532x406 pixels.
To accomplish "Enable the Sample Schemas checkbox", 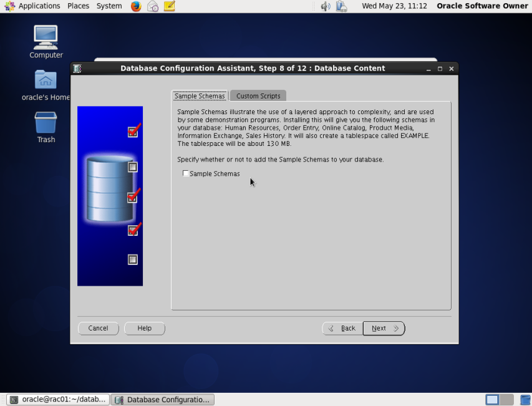I will point(185,173).
